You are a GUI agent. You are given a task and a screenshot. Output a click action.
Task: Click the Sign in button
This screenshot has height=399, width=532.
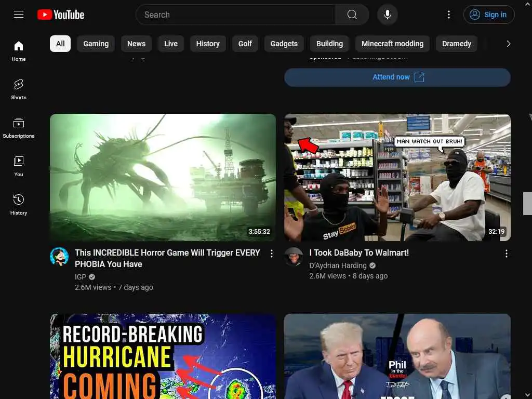[x=489, y=15]
